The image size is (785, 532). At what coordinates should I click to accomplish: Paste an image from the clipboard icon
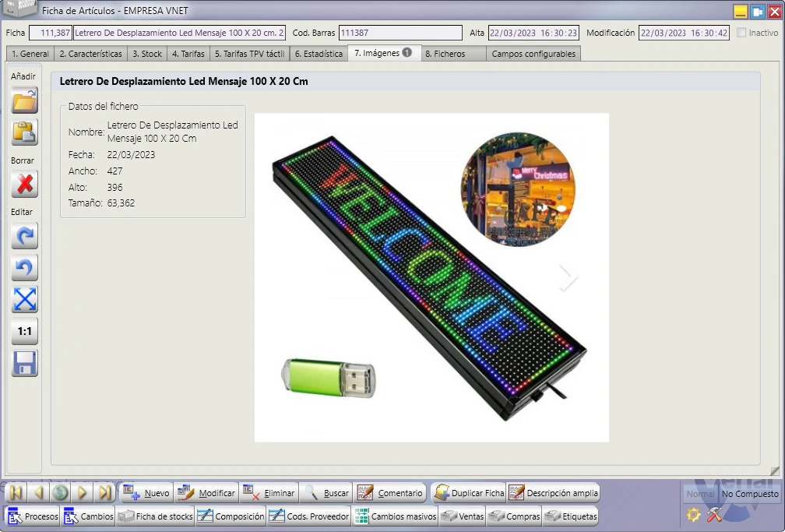click(x=25, y=132)
